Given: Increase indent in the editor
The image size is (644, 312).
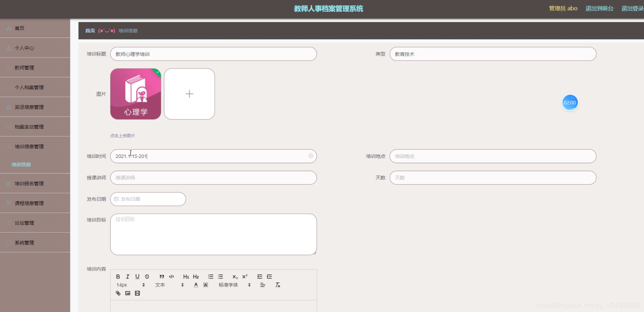Looking at the screenshot, I should (269, 277).
